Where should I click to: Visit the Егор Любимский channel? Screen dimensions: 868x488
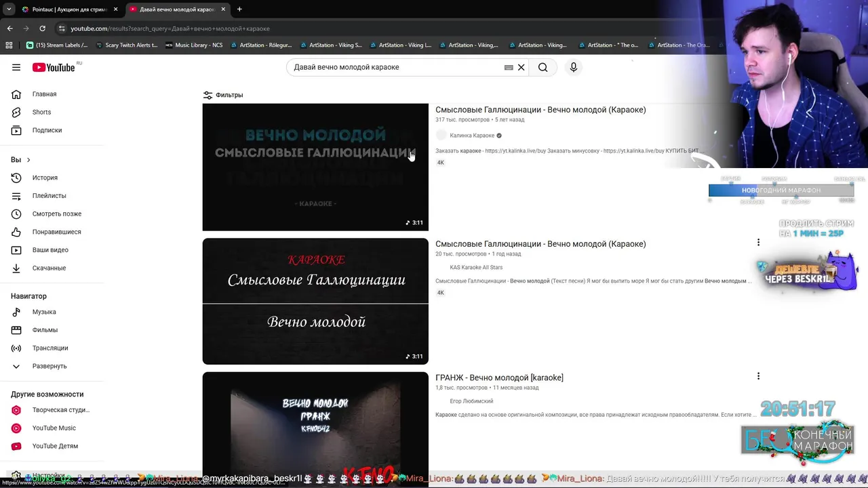[x=471, y=401]
